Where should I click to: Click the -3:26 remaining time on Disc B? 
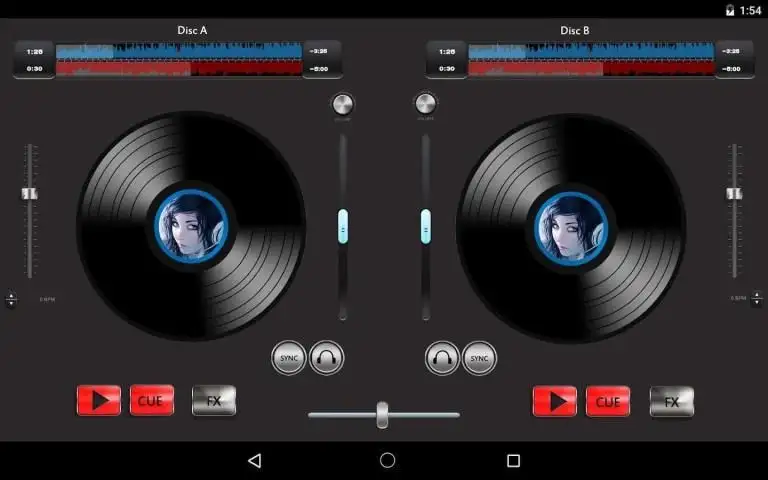tap(731, 51)
